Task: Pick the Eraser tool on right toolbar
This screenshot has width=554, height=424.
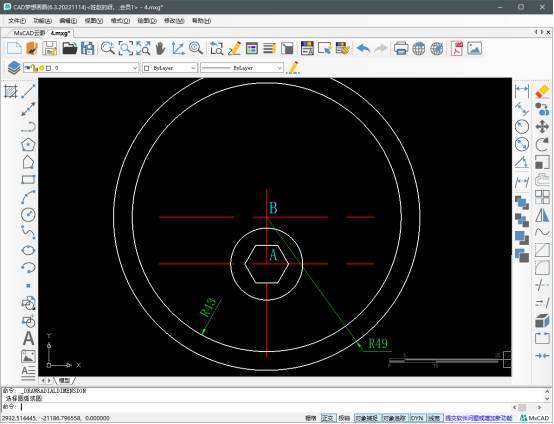Action: 542,91
